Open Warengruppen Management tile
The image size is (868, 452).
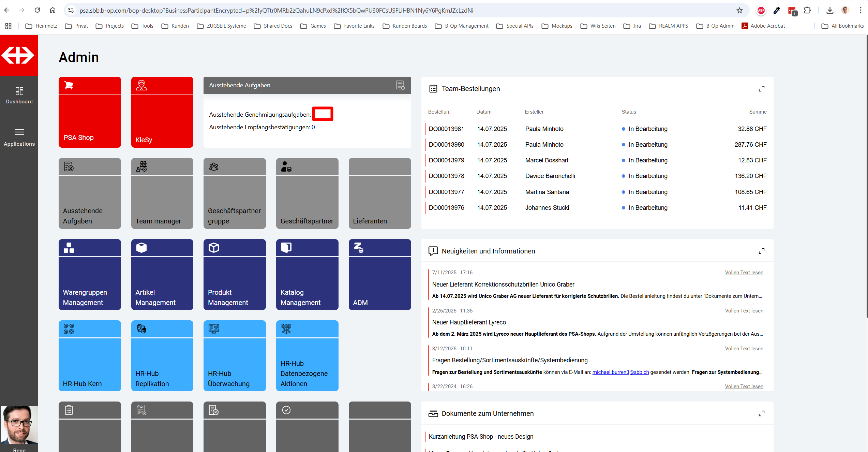click(x=90, y=275)
